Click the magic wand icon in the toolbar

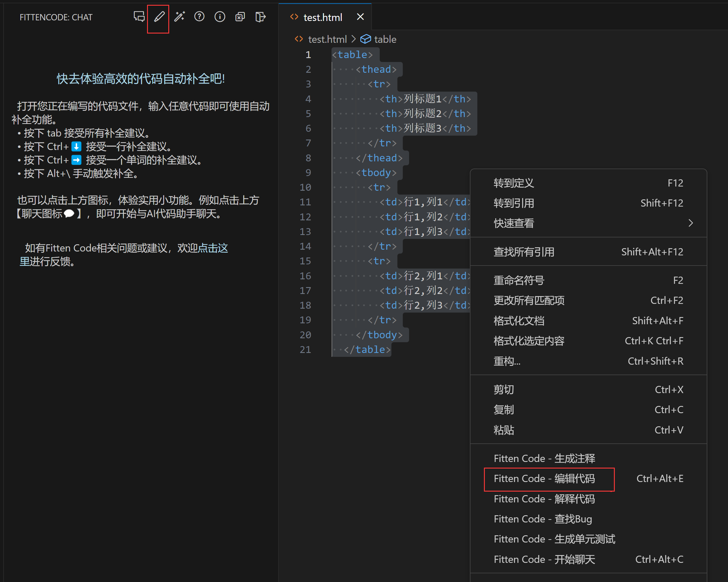click(179, 16)
